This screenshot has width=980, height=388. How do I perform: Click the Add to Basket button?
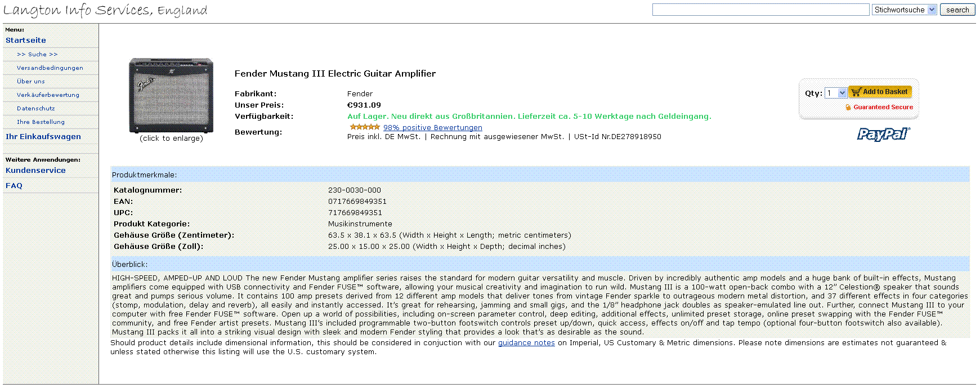(880, 92)
